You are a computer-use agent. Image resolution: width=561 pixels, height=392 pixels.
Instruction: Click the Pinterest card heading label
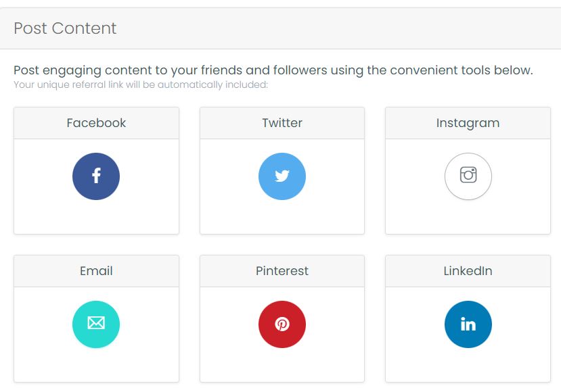(282, 271)
